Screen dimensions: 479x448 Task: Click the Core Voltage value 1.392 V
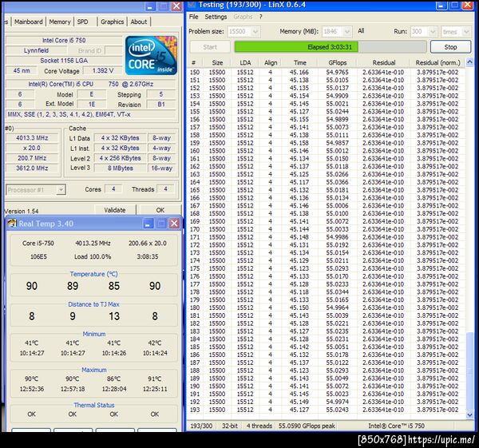103,70
